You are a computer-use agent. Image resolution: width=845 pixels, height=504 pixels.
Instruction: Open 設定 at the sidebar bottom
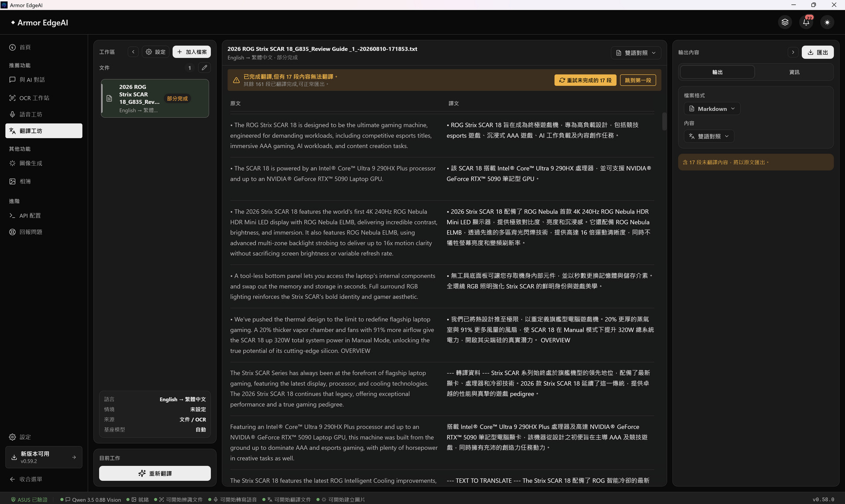[x=44, y=437]
